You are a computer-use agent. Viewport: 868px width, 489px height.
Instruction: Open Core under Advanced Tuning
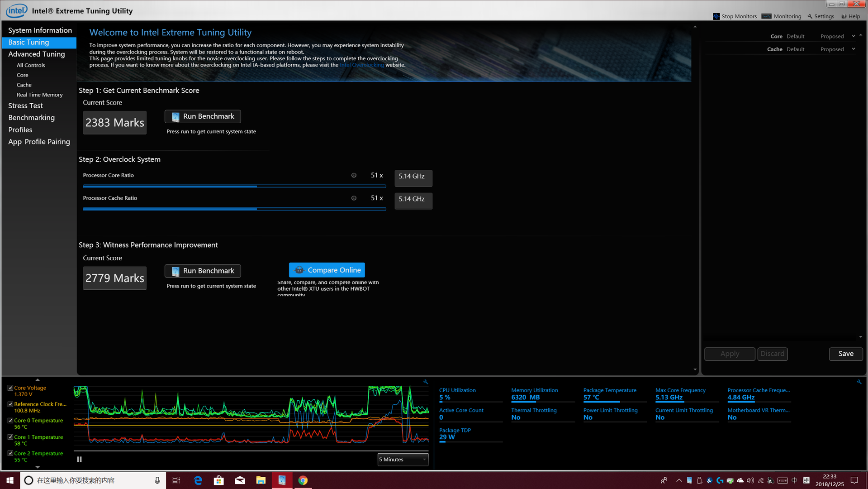22,75
